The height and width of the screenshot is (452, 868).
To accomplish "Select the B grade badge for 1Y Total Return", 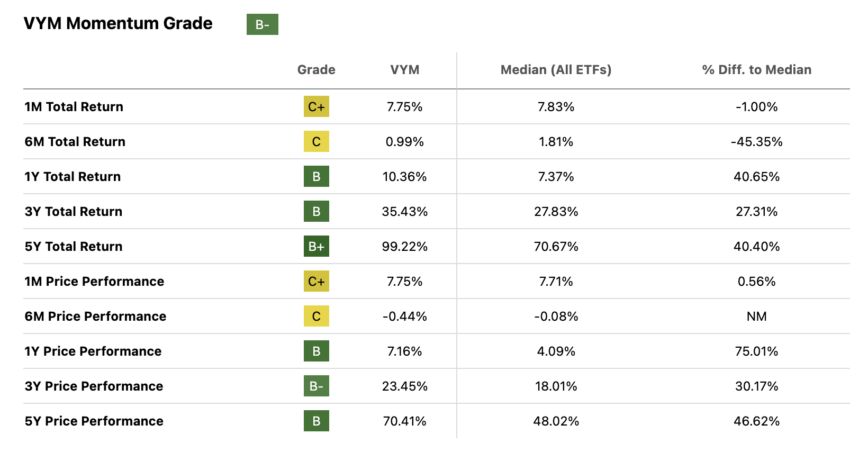I will 316,177.
